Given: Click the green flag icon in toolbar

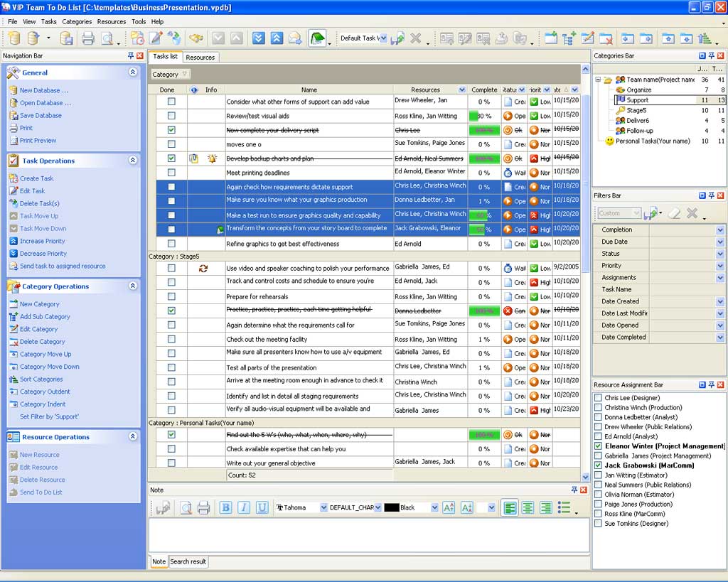Looking at the screenshot, I should [x=317, y=38].
